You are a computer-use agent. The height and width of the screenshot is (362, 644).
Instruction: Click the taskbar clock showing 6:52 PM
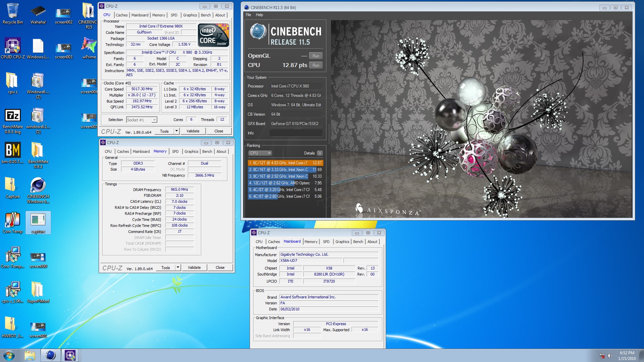pos(627,355)
